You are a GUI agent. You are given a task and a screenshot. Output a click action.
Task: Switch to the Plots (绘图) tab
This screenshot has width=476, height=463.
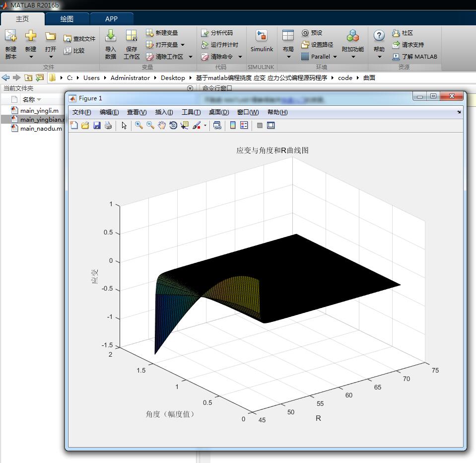[x=67, y=19]
